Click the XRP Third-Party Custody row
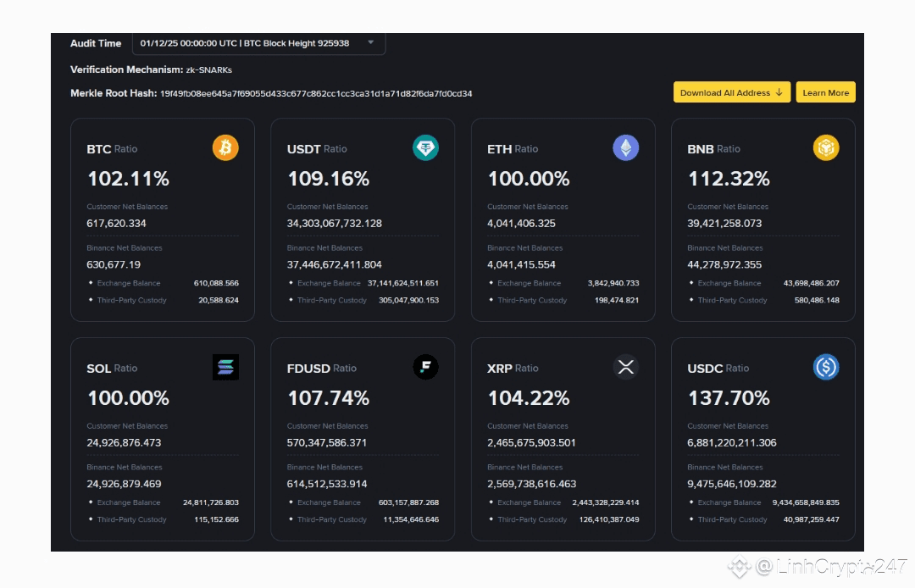 (563, 519)
